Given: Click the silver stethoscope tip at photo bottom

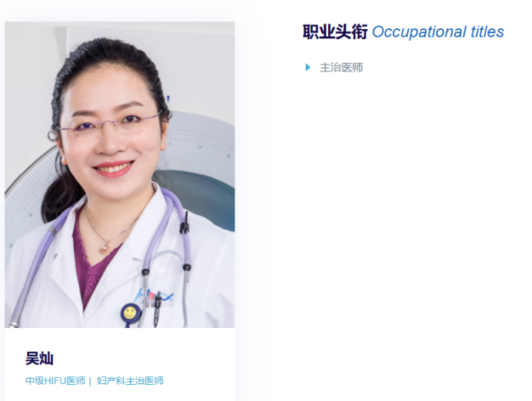Looking at the screenshot, I should (x=13, y=325).
